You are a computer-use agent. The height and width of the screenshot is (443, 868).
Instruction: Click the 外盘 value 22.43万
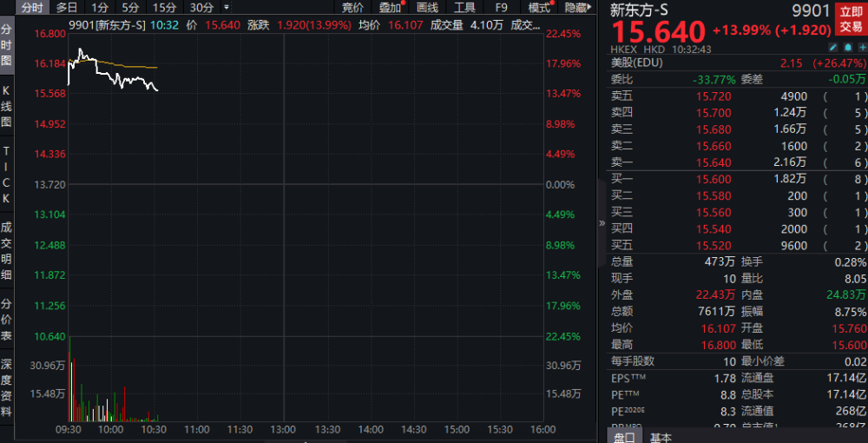click(715, 294)
